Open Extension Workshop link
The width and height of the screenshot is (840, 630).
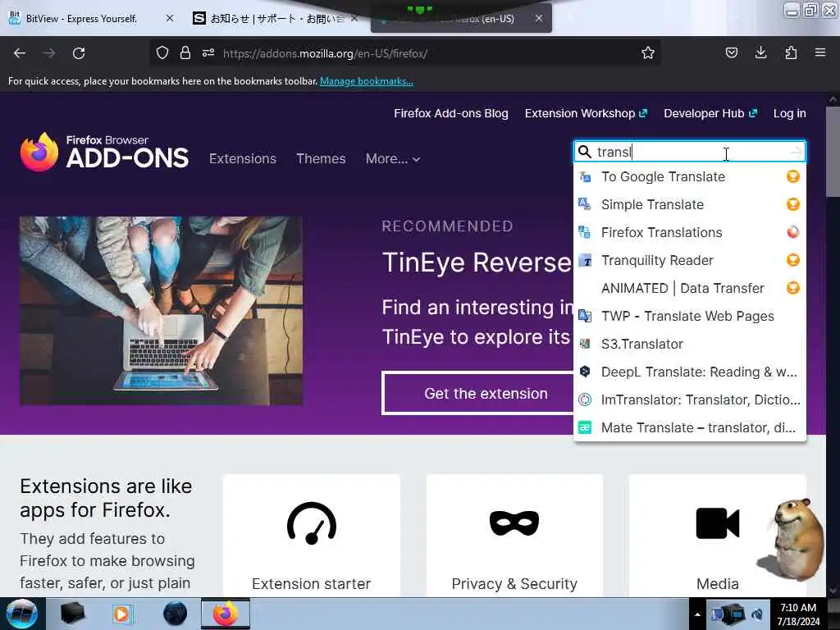tap(586, 113)
